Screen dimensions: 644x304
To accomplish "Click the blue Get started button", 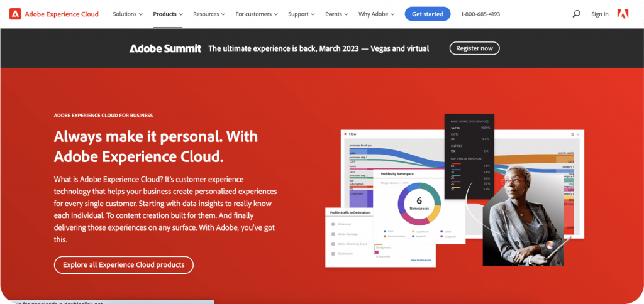I will click(x=428, y=14).
